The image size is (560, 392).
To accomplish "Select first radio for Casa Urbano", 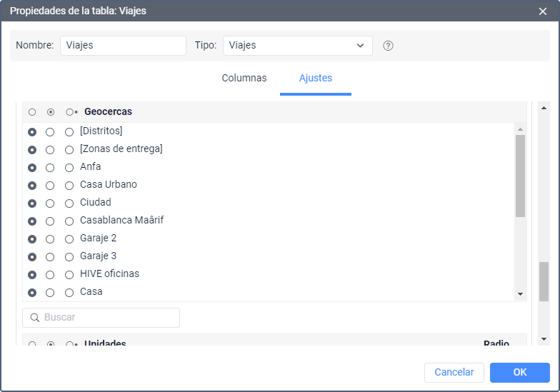I will 32,186.
